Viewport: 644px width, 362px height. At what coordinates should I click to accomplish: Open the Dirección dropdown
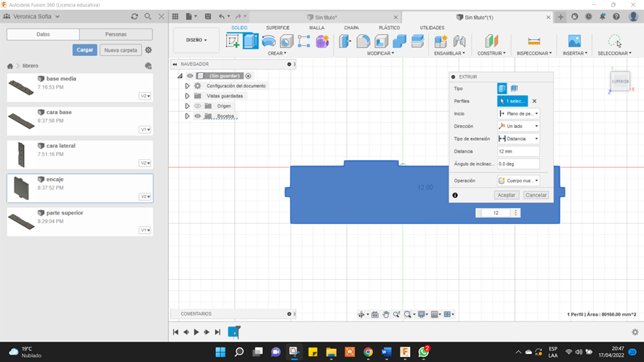tap(518, 126)
